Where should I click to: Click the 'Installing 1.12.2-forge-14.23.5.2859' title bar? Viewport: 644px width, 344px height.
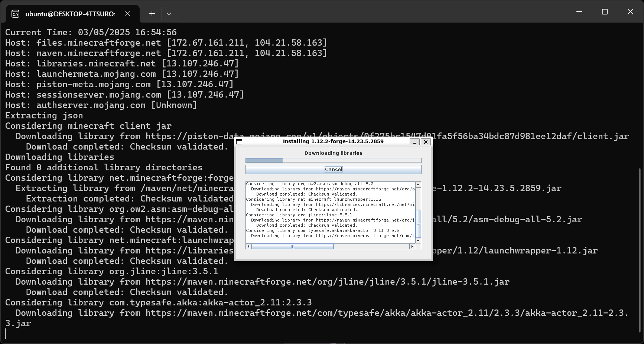point(333,141)
